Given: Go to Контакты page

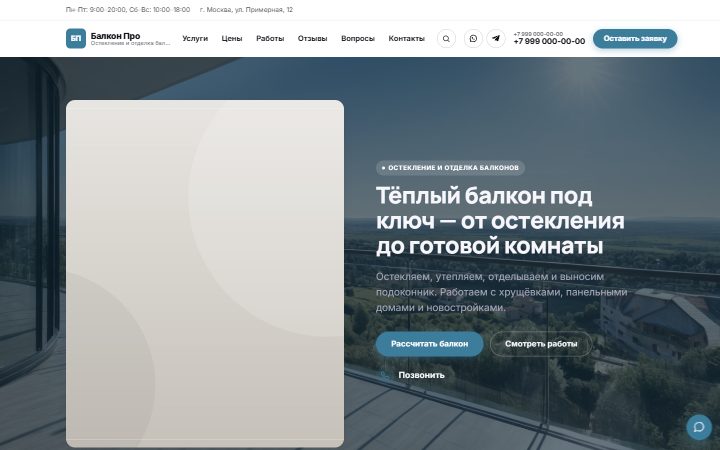Looking at the screenshot, I should [x=406, y=39].
